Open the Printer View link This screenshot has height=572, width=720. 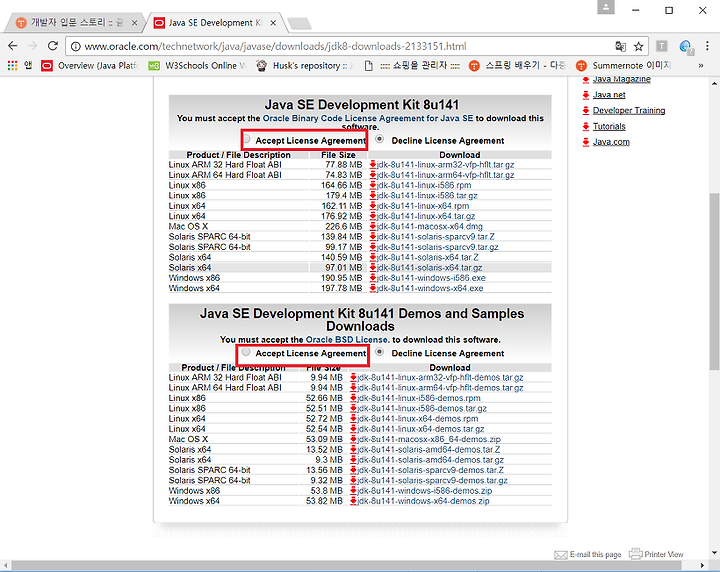656,554
